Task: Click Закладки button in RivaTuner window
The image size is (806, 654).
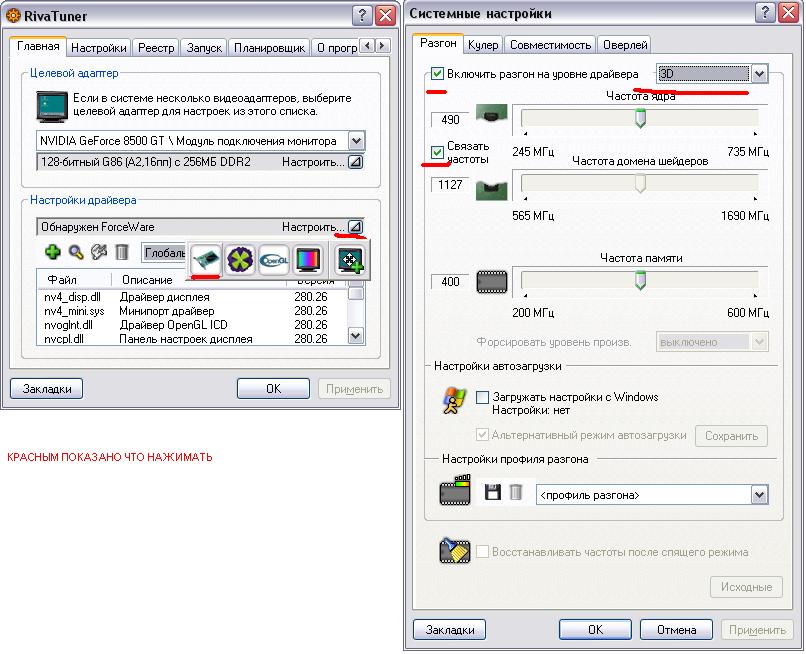Action: (x=47, y=389)
